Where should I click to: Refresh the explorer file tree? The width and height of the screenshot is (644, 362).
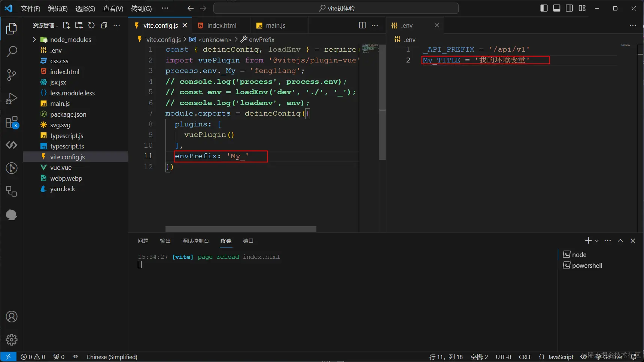coord(91,25)
